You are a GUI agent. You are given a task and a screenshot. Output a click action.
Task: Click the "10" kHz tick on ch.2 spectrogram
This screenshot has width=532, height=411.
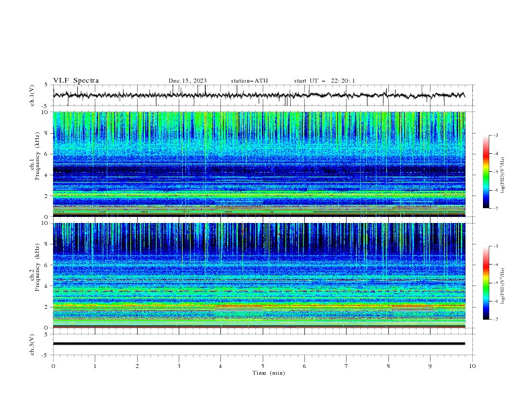coord(45,223)
